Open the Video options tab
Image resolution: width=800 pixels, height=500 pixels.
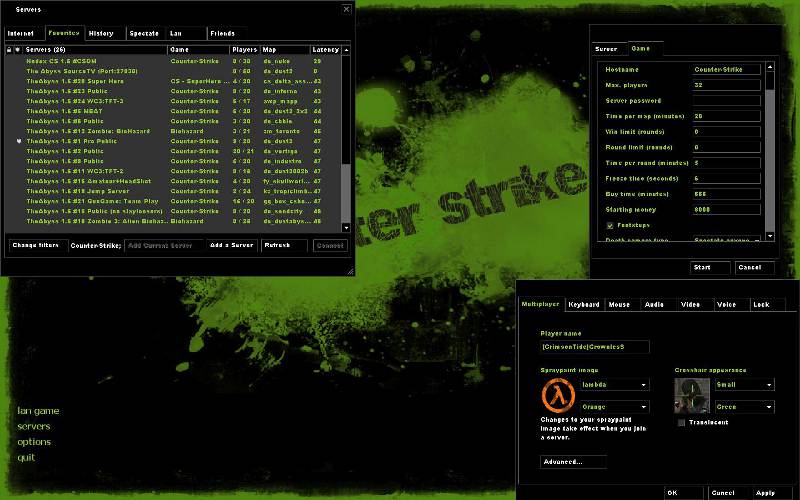click(694, 305)
